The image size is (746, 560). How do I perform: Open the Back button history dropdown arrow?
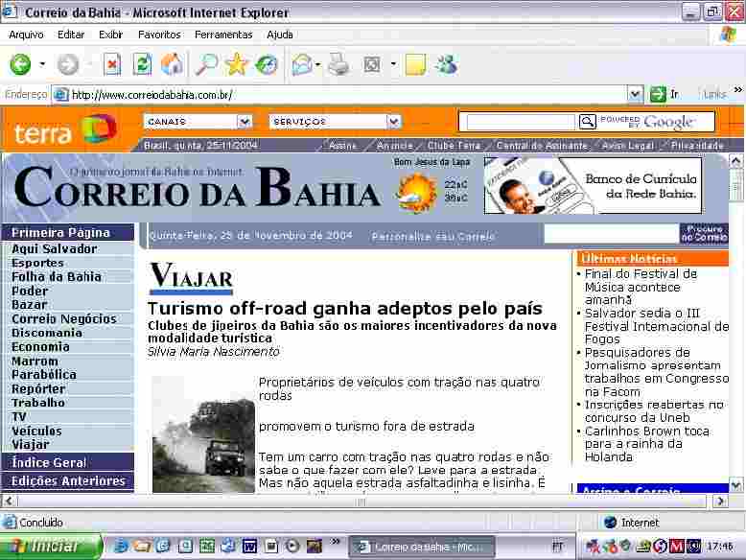tap(42, 64)
